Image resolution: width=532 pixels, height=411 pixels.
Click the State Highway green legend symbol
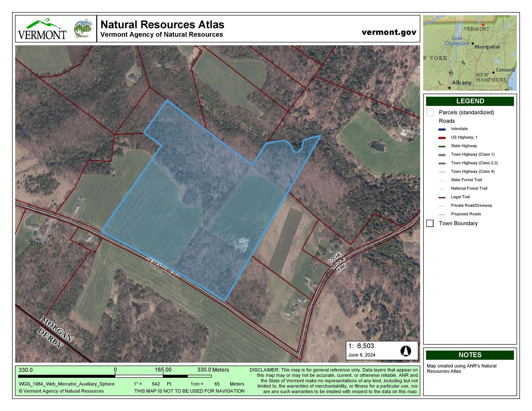[x=442, y=146]
